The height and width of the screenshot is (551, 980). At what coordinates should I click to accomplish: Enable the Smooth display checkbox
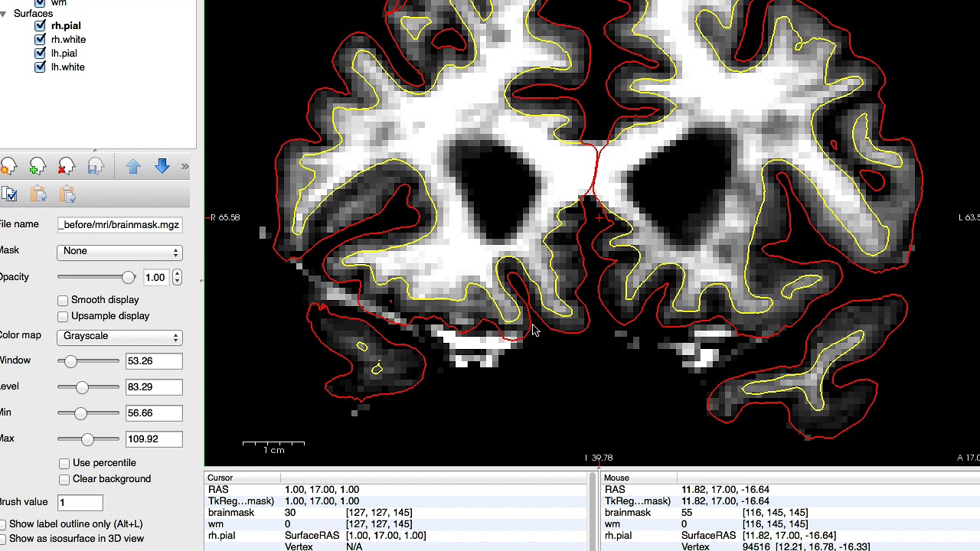point(63,300)
